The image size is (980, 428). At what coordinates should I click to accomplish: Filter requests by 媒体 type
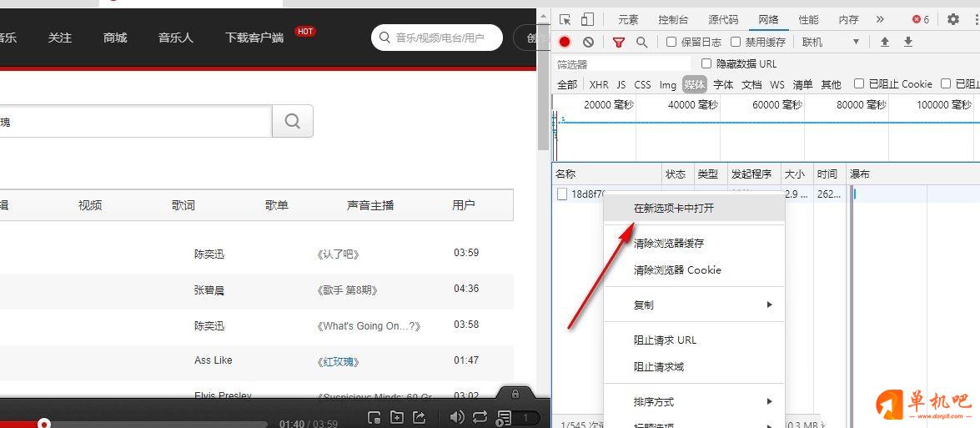pos(695,84)
